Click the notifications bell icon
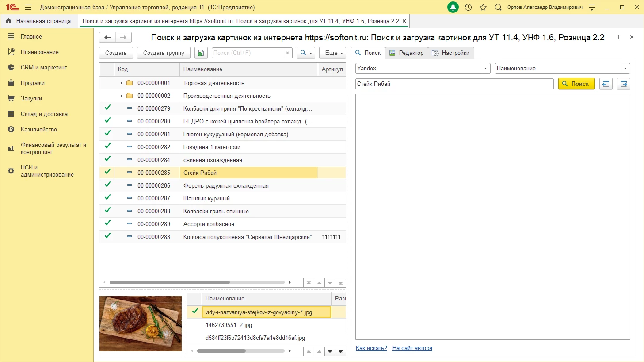 coord(453,7)
